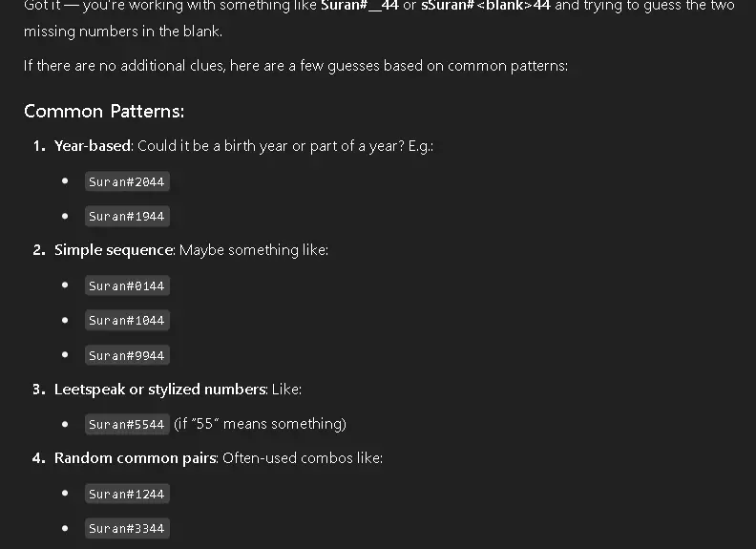Viewport: 756px width, 549px height.
Task: Click the Common Patterns heading
Action: (x=104, y=112)
